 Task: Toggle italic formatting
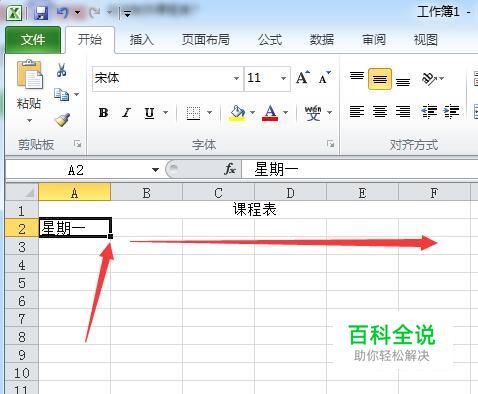coord(126,113)
